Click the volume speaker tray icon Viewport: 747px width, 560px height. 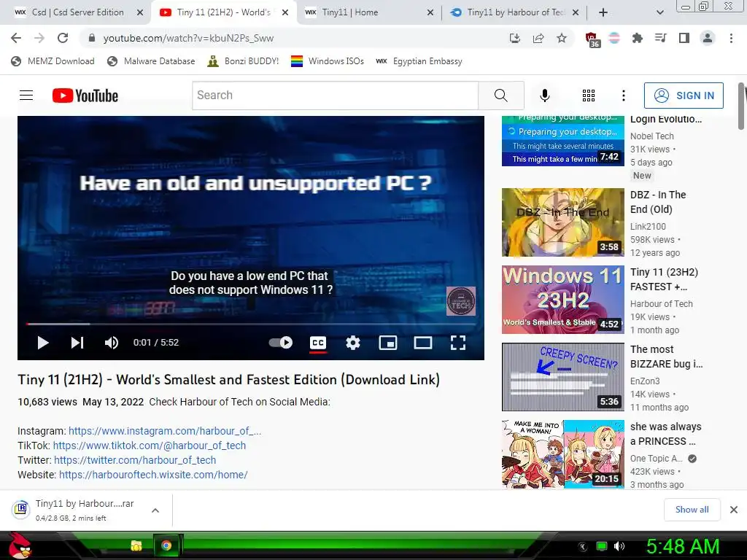(x=619, y=546)
